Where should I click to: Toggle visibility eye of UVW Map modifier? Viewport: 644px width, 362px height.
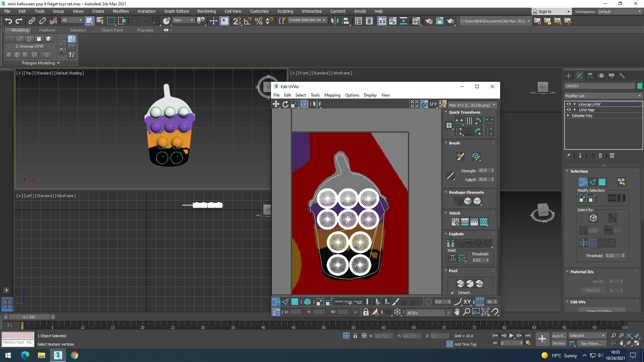tap(569, 110)
